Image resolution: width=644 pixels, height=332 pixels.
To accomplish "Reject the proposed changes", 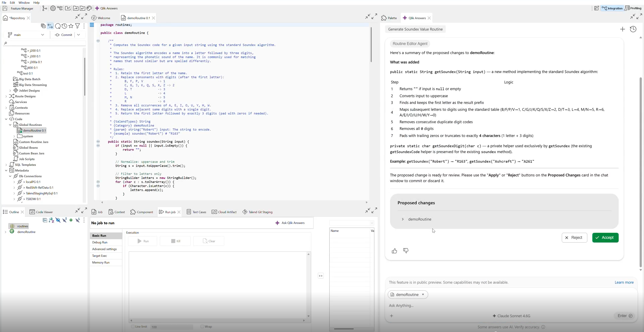I will 574,238.
